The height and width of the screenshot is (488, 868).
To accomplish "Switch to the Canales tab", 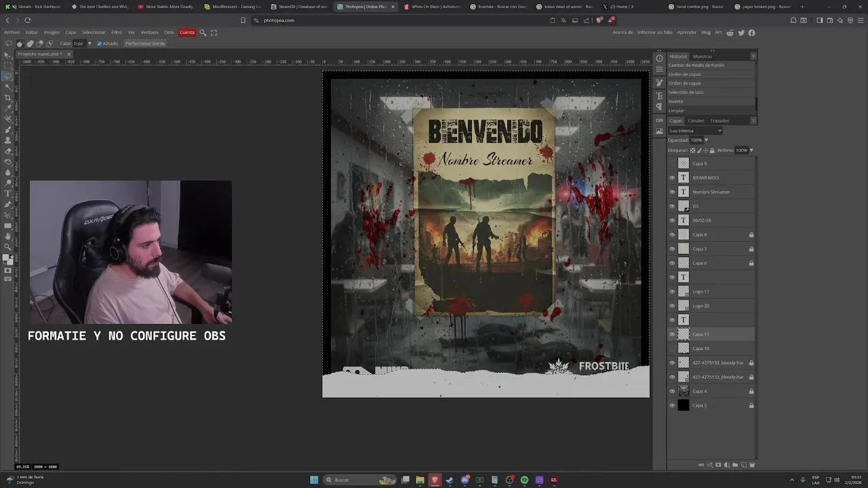I will pos(696,121).
